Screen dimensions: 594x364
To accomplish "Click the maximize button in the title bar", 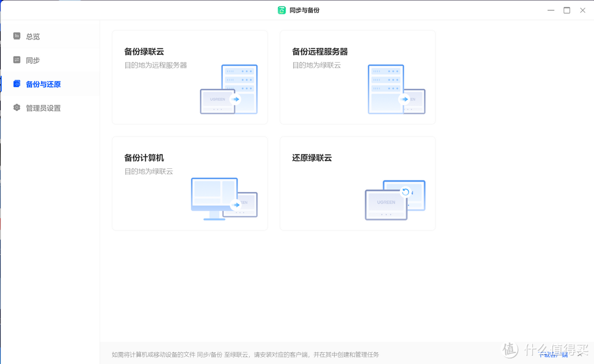I will (566, 10).
